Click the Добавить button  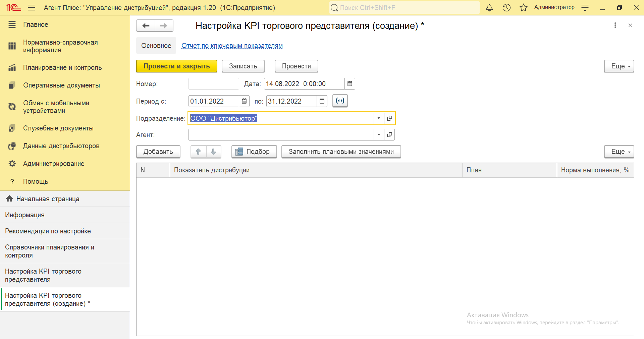pyautogui.click(x=158, y=152)
